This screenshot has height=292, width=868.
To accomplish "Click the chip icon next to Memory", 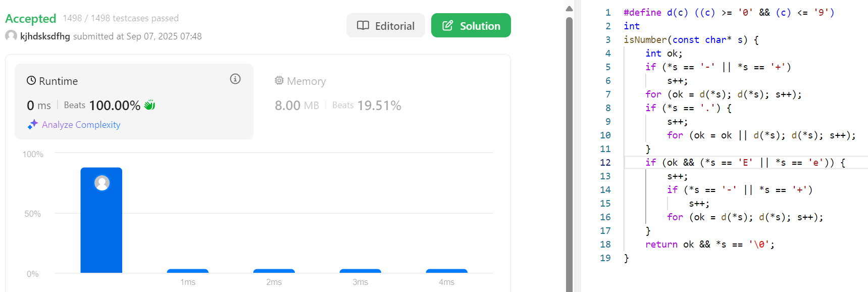I will (279, 80).
